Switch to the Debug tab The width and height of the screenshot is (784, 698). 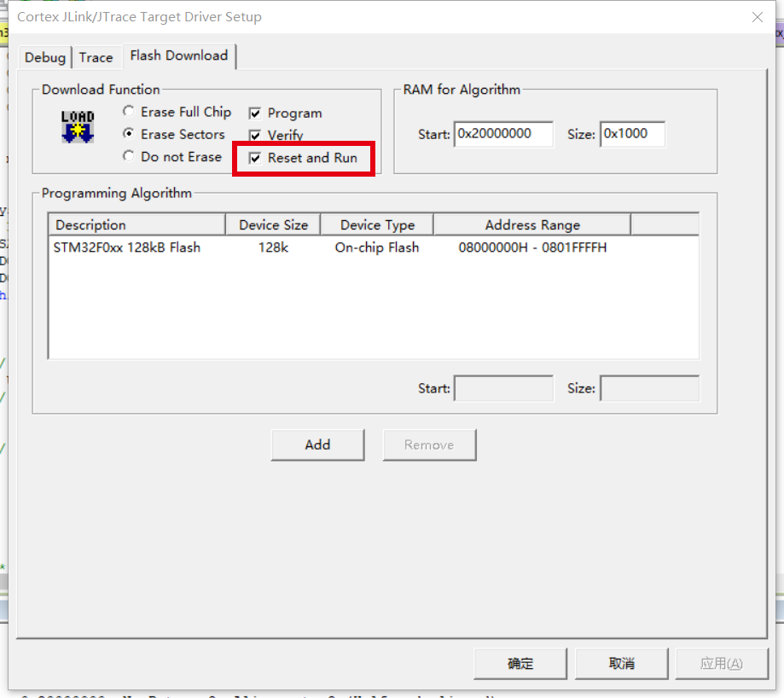[x=45, y=57]
